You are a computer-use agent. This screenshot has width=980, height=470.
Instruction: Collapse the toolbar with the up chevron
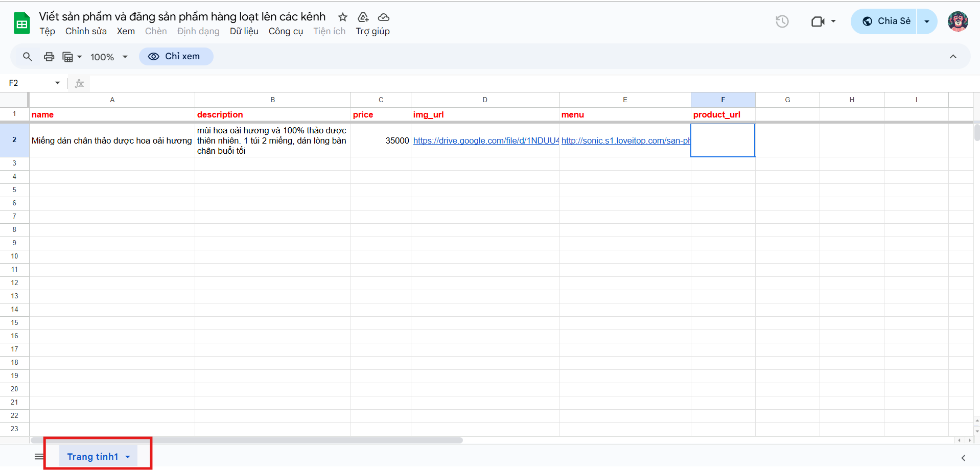(953, 56)
